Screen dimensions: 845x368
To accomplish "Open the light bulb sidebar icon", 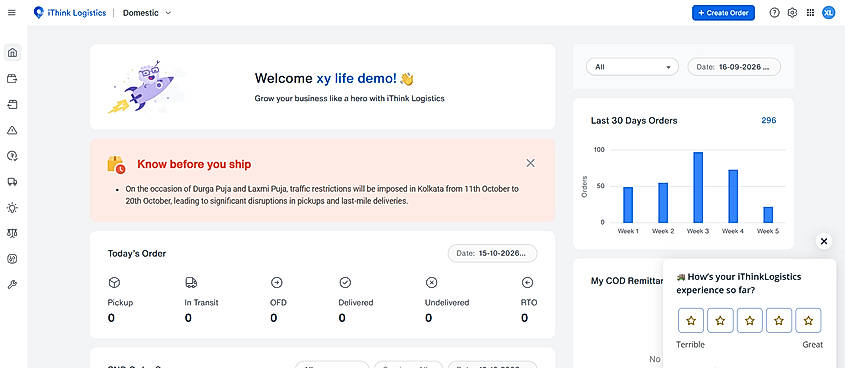I will tap(12, 207).
